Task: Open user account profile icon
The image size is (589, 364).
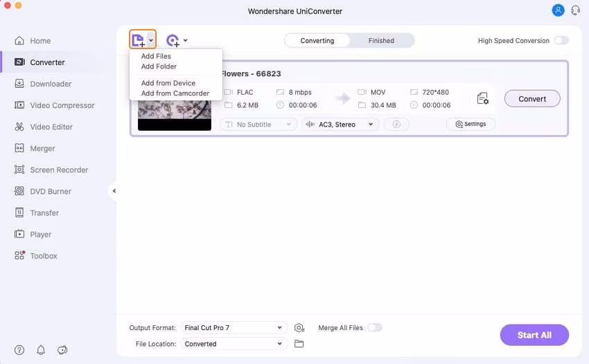Action: [x=558, y=10]
